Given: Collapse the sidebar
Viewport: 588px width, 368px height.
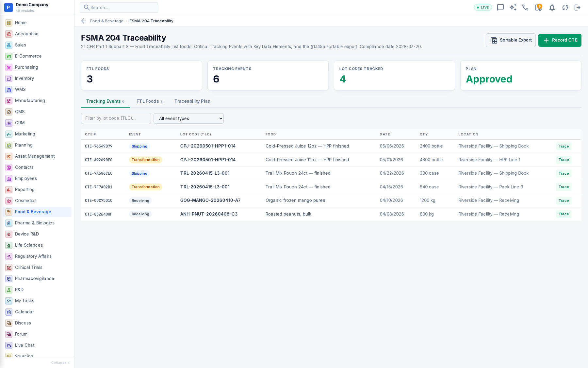Looking at the screenshot, I should point(60,362).
